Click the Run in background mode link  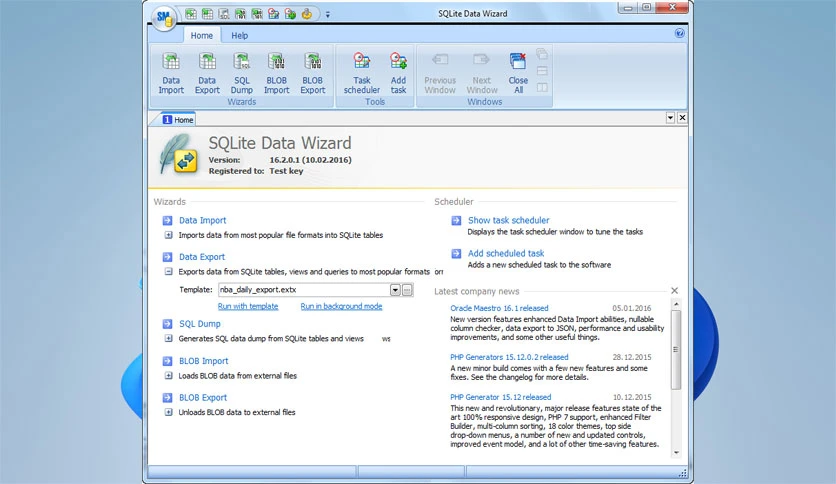pos(341,306)
